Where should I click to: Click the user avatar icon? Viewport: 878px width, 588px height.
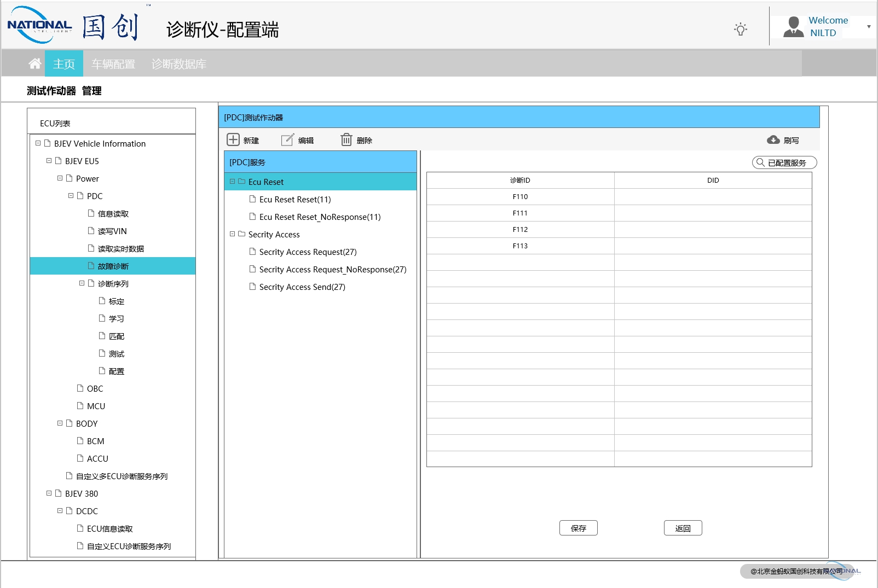tap(793, 27)
